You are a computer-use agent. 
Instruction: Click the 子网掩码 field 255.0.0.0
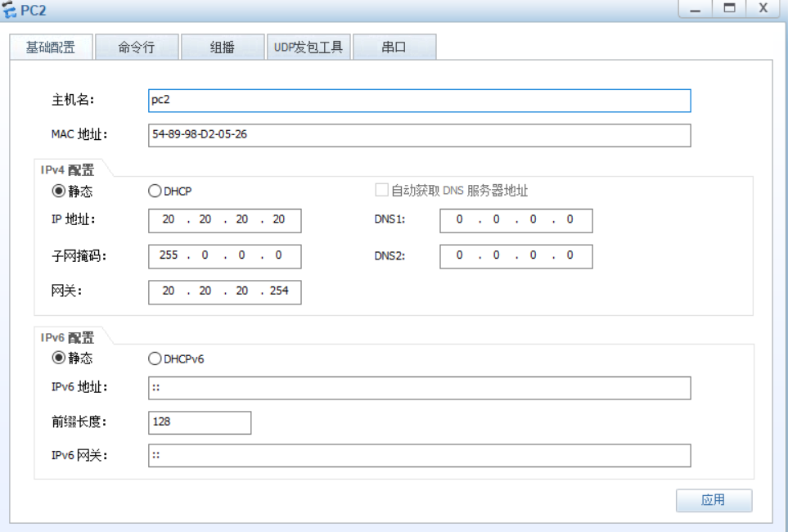225,256
